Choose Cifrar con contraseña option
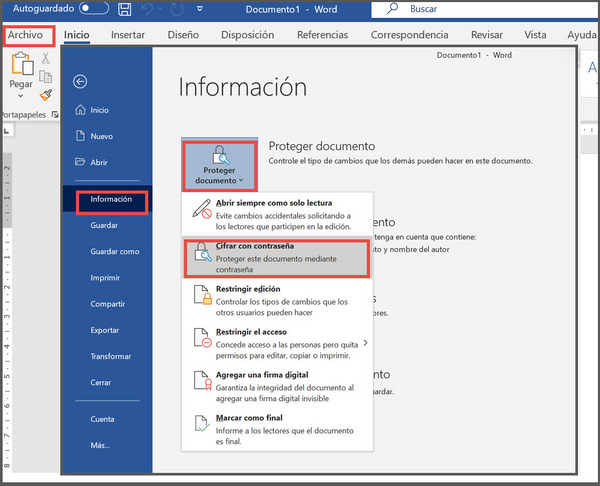This screenshot has height=486, width=600. (277, 257)
